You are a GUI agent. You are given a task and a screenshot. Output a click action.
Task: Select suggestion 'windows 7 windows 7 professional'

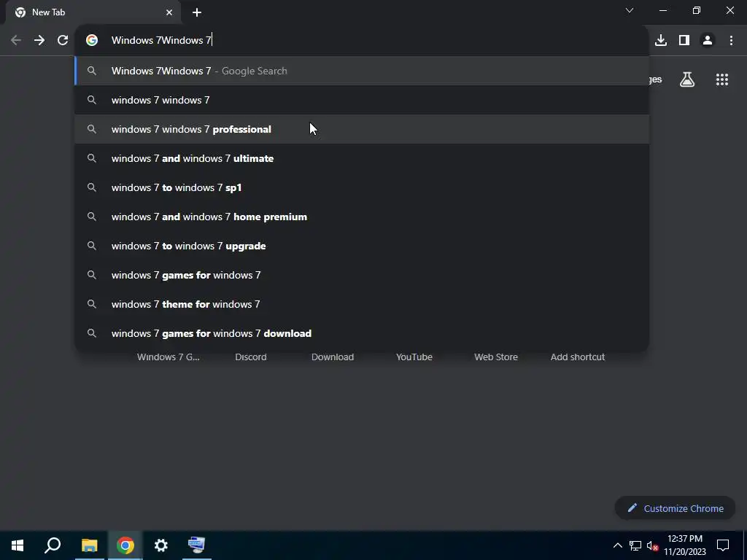coord(362,129)
